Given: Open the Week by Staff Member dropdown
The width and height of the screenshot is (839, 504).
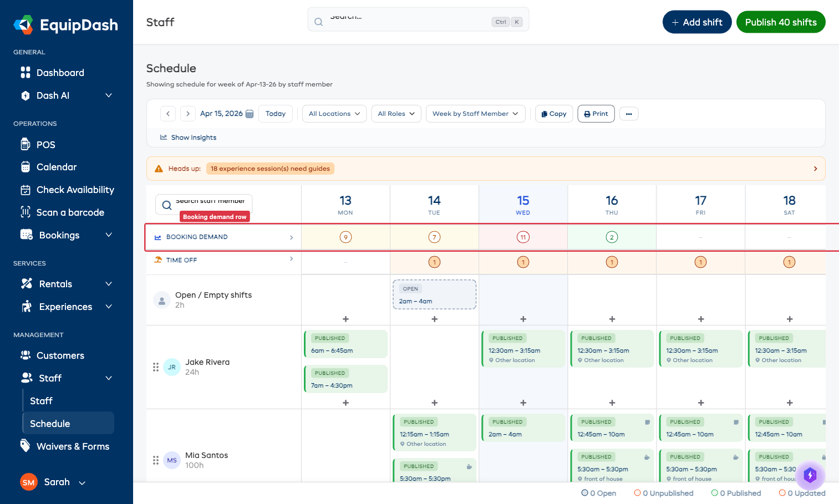Looking at the screenshot, I should coord(476,114).
